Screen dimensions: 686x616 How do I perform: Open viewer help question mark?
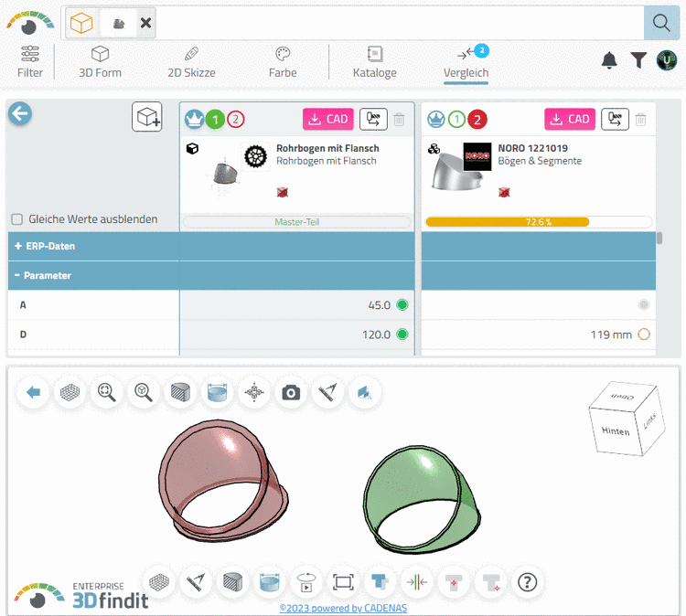click(527, 582)
